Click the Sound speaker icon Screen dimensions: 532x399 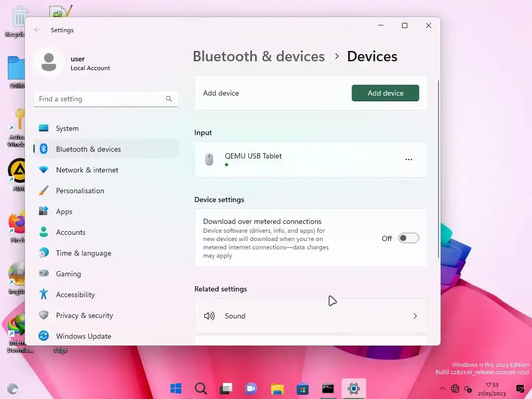pos(209,316)
